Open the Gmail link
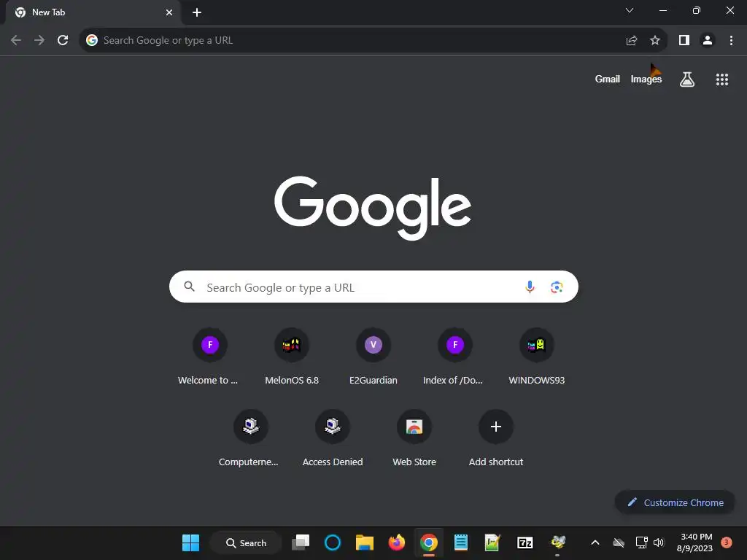Screen dimensions: 747x560 (x=608, y=79)
